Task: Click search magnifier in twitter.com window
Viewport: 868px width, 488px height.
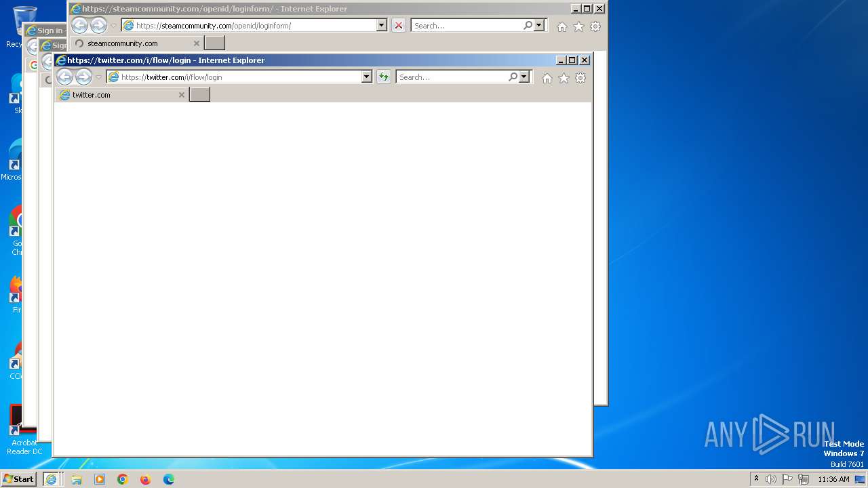Action: tap(513, 77)
